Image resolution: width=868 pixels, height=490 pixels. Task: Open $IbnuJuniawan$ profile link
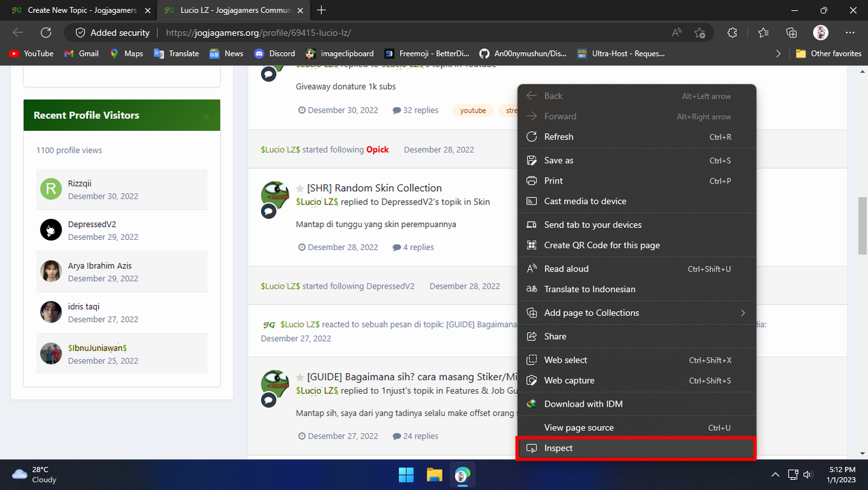[97, 348]
